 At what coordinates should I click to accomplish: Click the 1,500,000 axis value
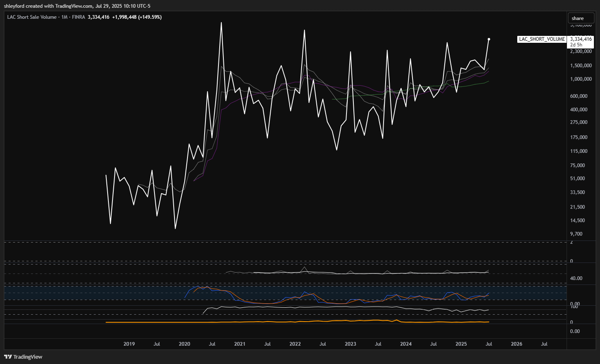[x=581, y=66]
